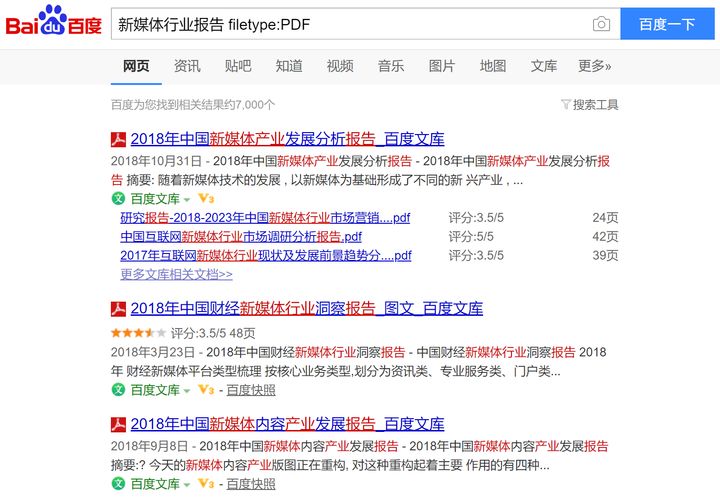Screen dimensions: 720x498
Task: Switch to the 贴吧 tab
Action: (238, 66)
